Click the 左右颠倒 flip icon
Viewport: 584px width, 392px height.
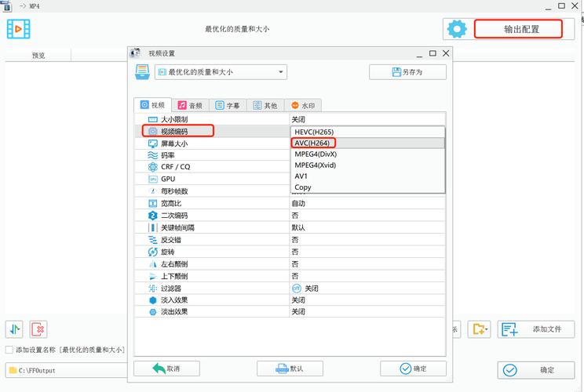click(153, 264)
